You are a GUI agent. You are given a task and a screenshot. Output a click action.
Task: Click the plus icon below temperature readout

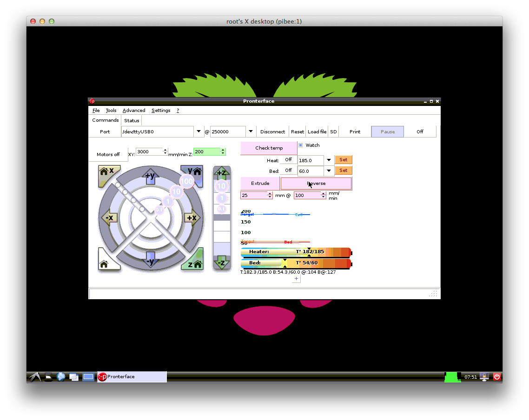point(296,279)
